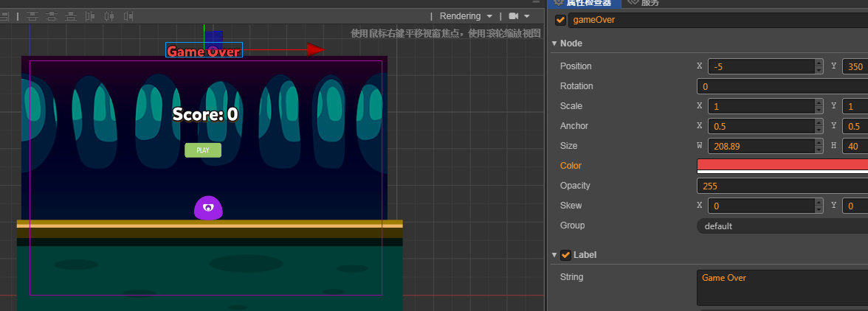
Task: Click the distribute horizontal centers toolbar icon
Action: 109,16
